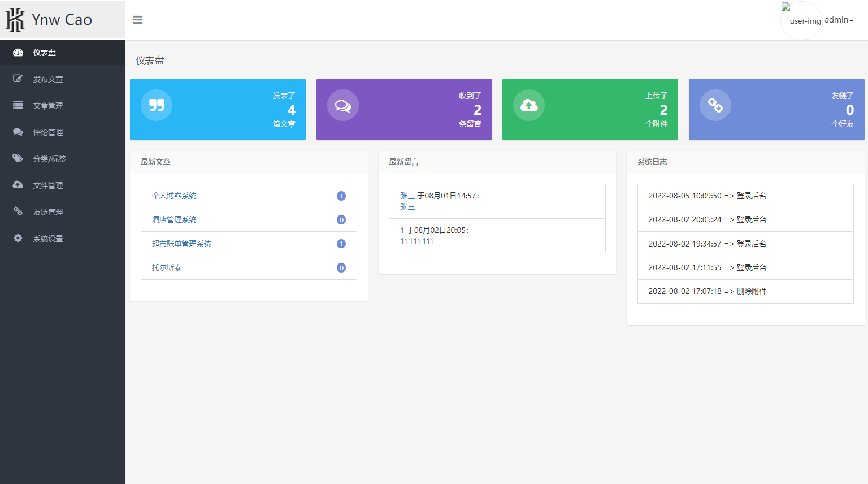Open comment content 11111111
This screenshot has width=868, height=484.
tap(418, 241)
